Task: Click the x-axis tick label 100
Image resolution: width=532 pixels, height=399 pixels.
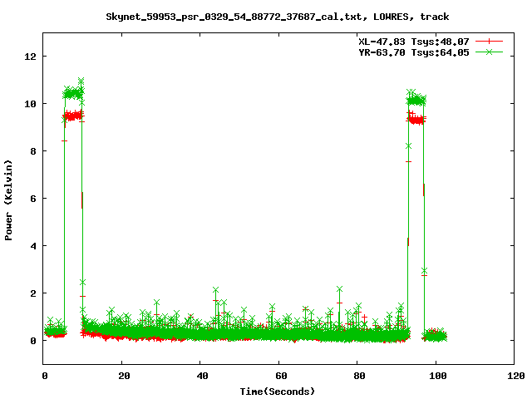Action: coord(438,376)
